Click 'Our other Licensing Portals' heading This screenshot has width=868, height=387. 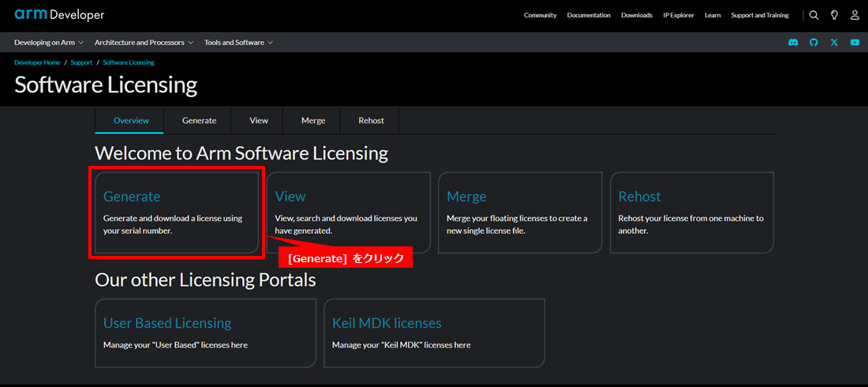pos(205,280)
